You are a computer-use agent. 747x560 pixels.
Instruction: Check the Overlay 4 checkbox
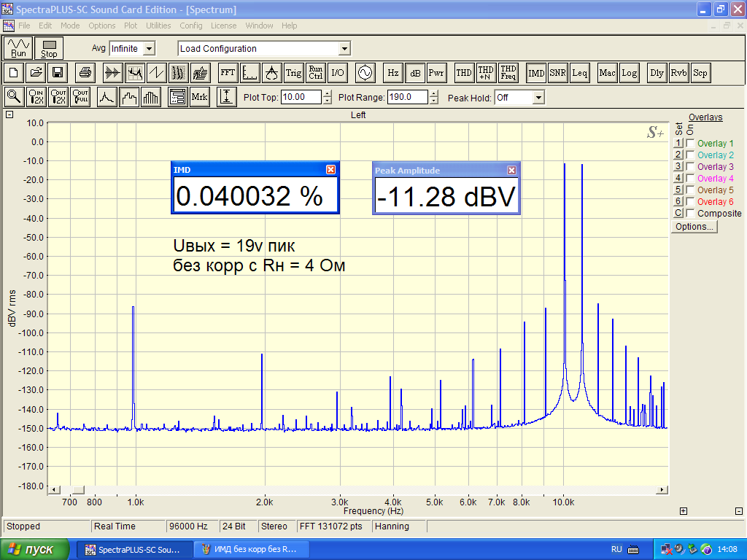coord(690,179)
